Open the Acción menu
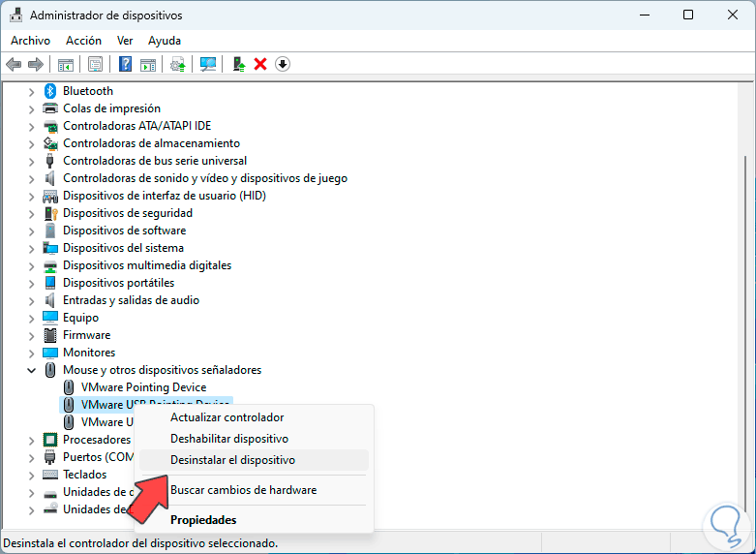Viewport: 756px width, 554px height. point(84,41)
